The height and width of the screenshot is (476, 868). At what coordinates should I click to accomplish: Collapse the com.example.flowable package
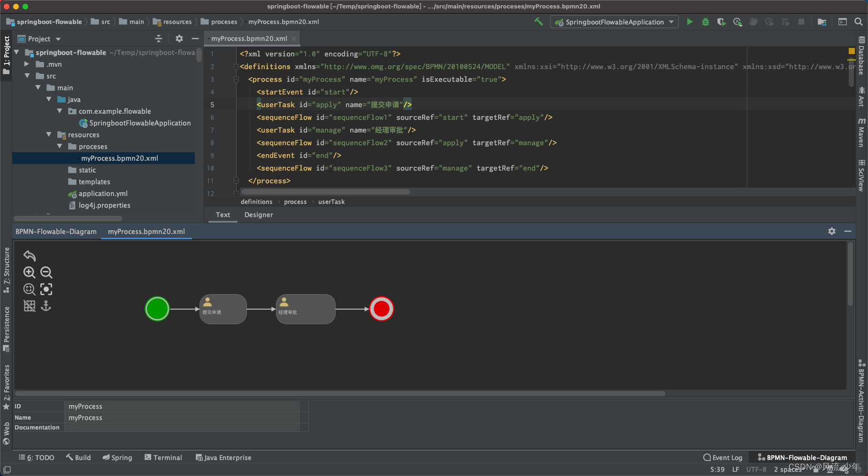pos(60,111)
